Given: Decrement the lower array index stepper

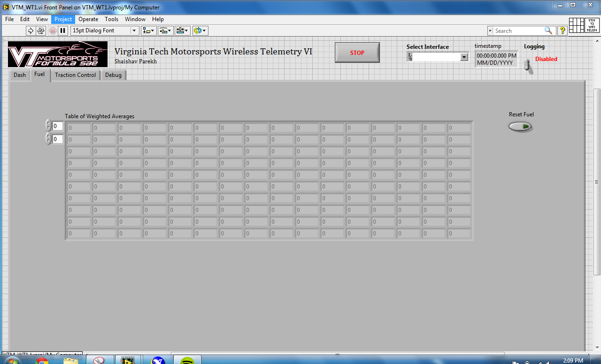Looking at the screenshot, I should 48,142.
